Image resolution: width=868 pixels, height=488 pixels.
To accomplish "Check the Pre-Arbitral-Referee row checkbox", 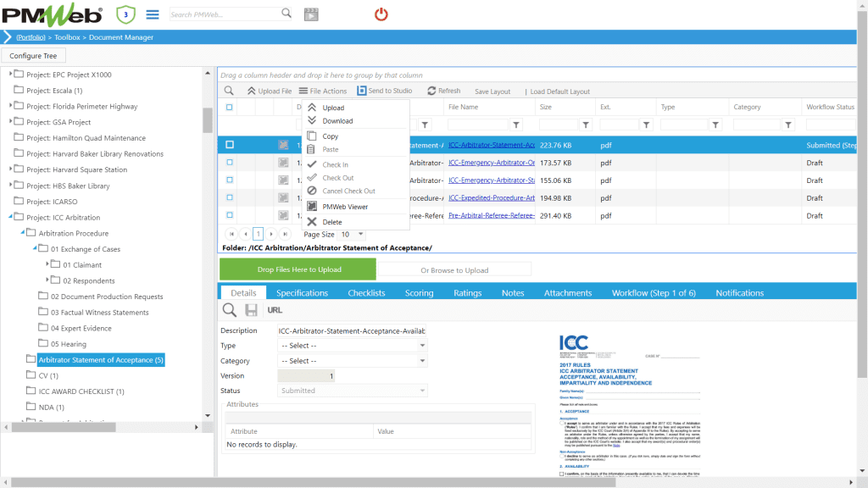I will [229, 215].
